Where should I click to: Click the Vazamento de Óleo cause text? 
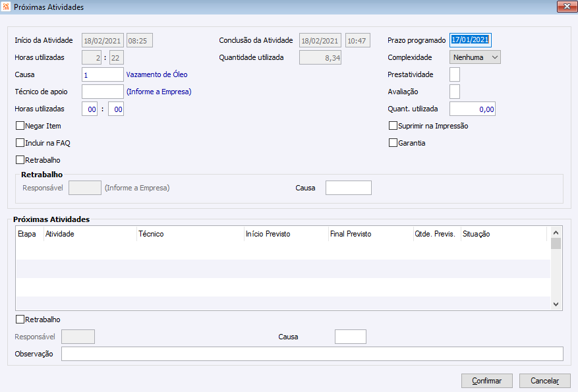(x=157, y=74)
